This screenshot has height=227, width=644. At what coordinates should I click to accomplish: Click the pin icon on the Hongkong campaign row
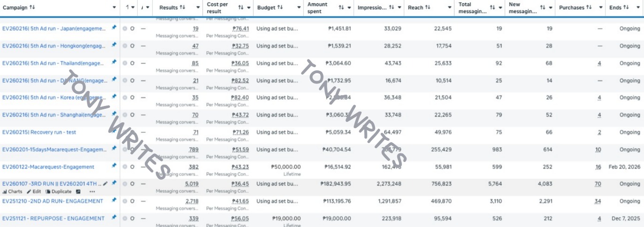click(114, 45)
